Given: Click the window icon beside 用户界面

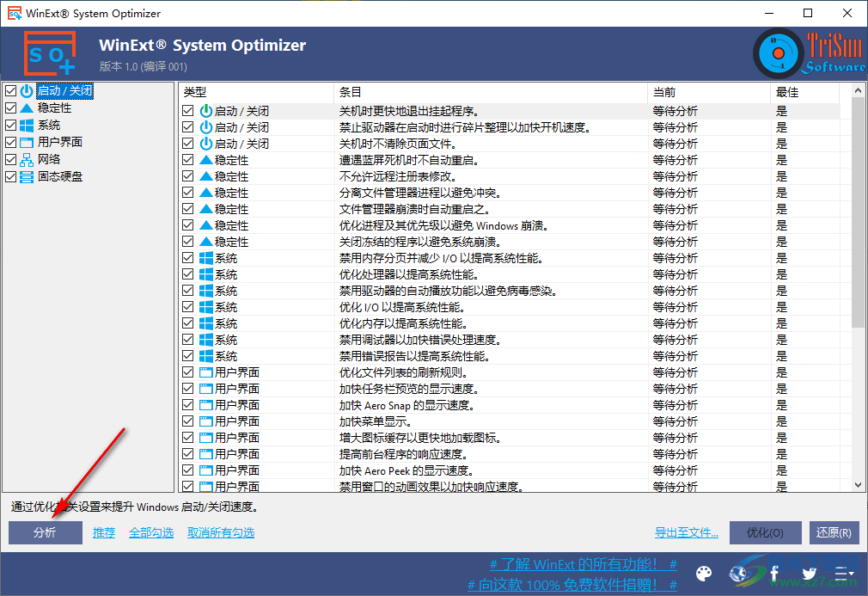Looking at the screenshot, I should (27, 142).
